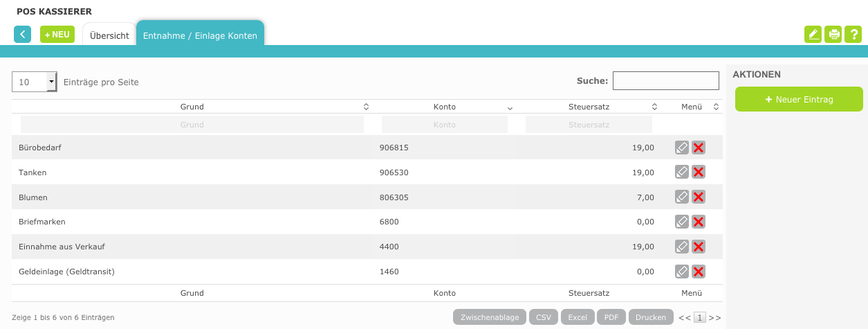This screenshot has width=868, height=329.
Task: Remove the Geldeinlage (Geldtransit) entry
Action: pos(699,272)
